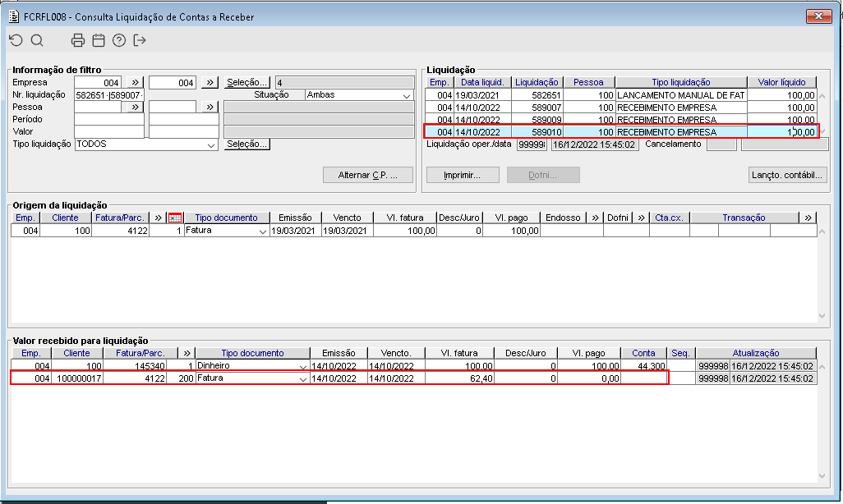Click the Cta.cx. column header
Image resolution: width=843 pixels, height=504 pixels.
coord(669,218)
